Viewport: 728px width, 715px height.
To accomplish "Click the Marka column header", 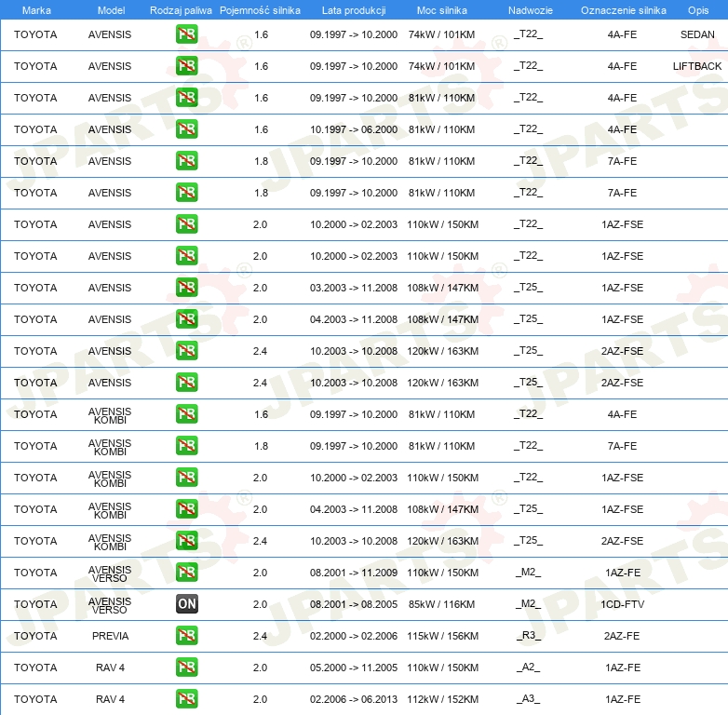I will pyautogui.click(x=36, y=10).
